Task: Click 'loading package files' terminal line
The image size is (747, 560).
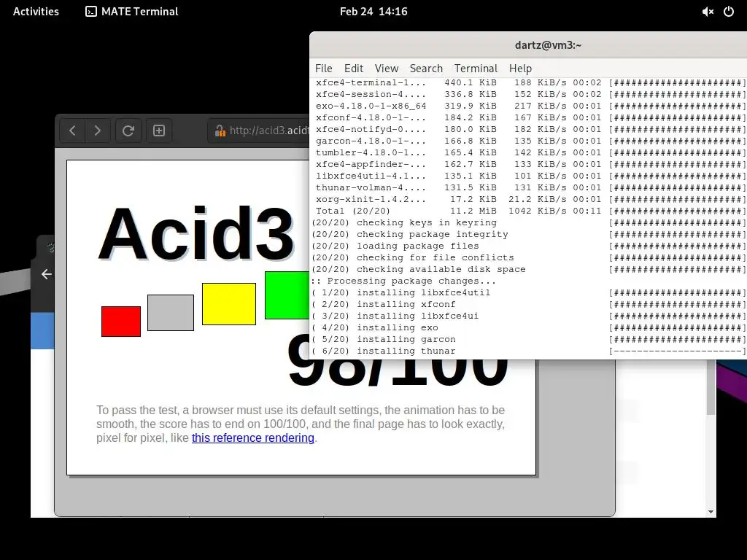Action: [528, 246]
